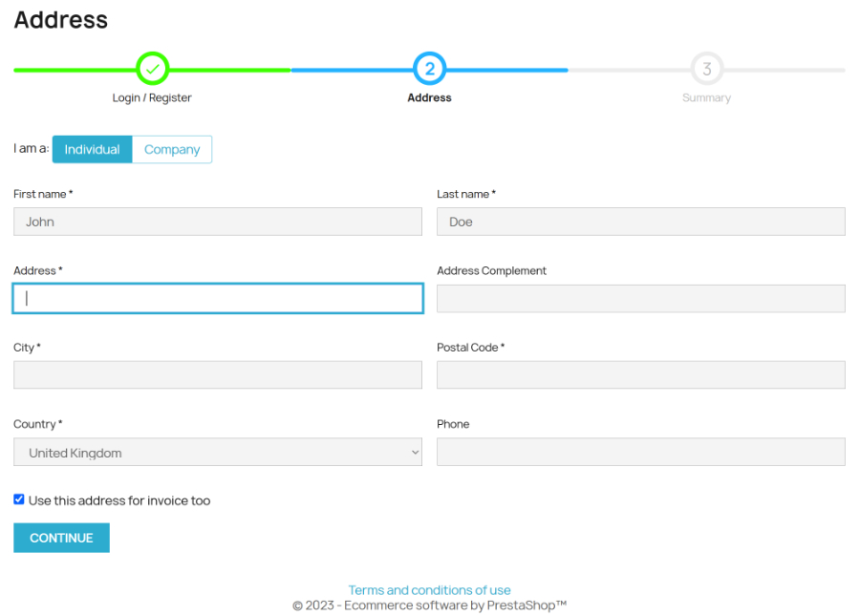Click the Address Complement input field
Viewport: 860px width, 616px height.
click(x=640, y=299)
